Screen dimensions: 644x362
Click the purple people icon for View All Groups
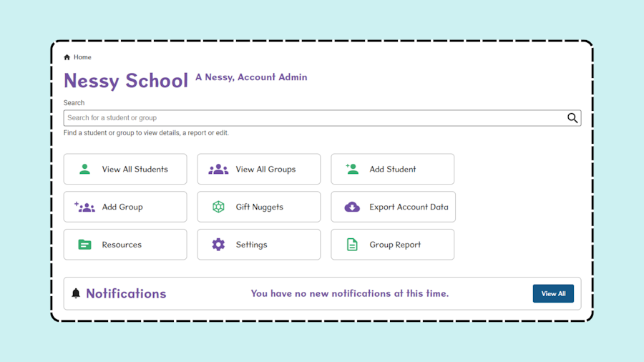pos(218,169)
